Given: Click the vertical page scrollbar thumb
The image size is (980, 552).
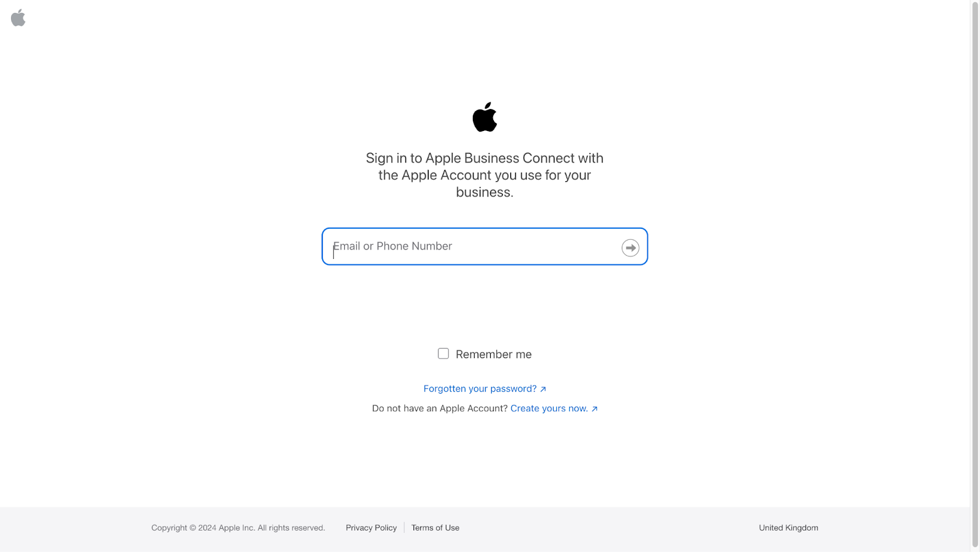Looking at the screenshot, I should 975,274.
